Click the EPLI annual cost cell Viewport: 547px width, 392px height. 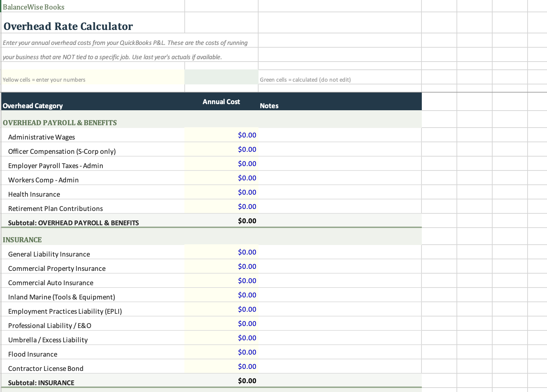(x=221, y=309)
